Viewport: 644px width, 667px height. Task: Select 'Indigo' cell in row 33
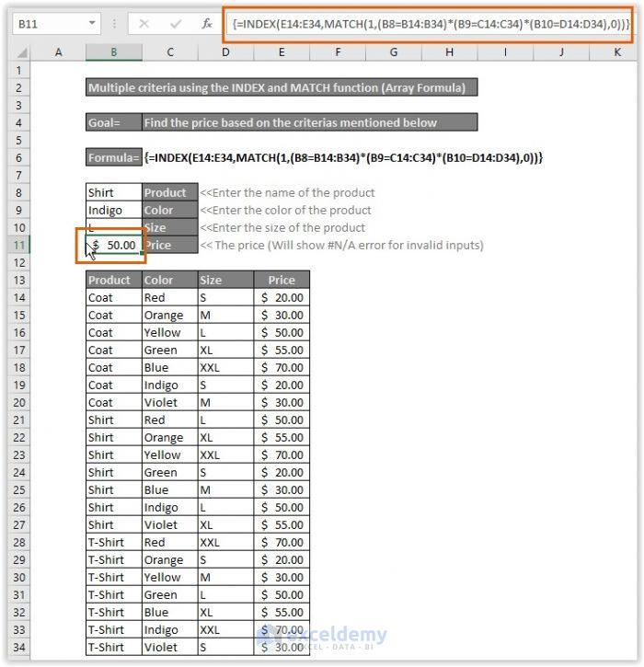170,629
